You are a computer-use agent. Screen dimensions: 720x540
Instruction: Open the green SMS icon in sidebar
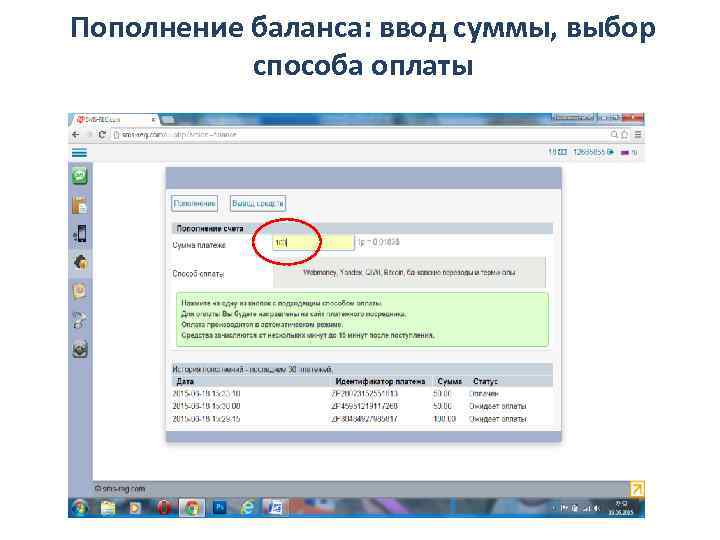(x=80, y=176)
